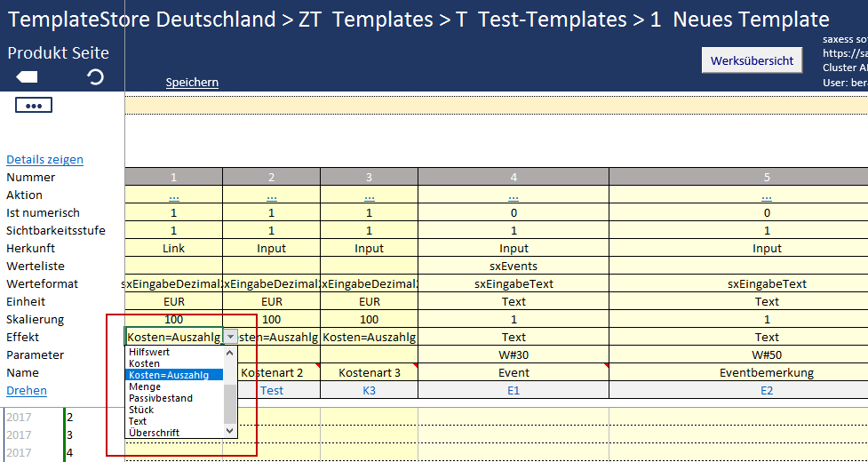Click the circular refresh icon
Viewport: 868px width, 462px height.
point(95,78)
